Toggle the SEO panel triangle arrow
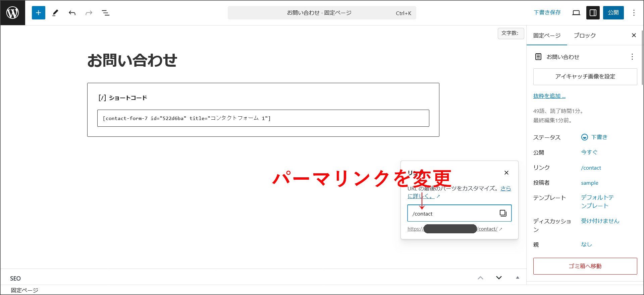Image resolution: width=644 pixels, height=295 pixels. (517, 278)
